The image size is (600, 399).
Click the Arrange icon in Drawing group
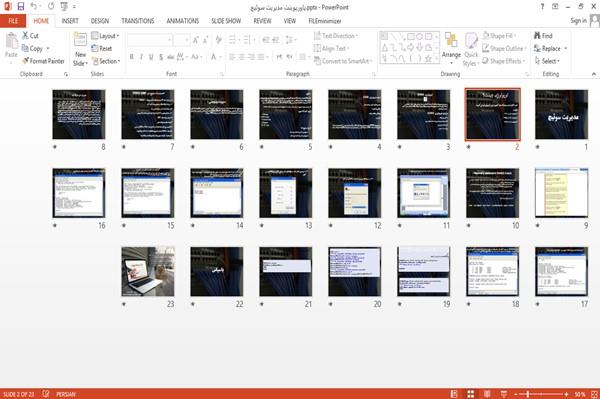point(451,48)
